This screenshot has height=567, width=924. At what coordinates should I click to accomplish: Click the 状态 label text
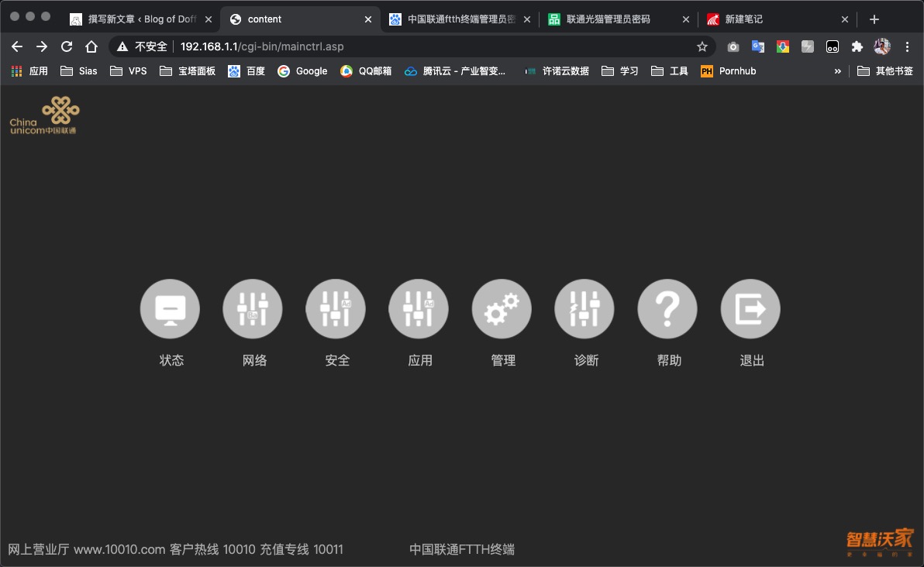click(x=171, y=360)
